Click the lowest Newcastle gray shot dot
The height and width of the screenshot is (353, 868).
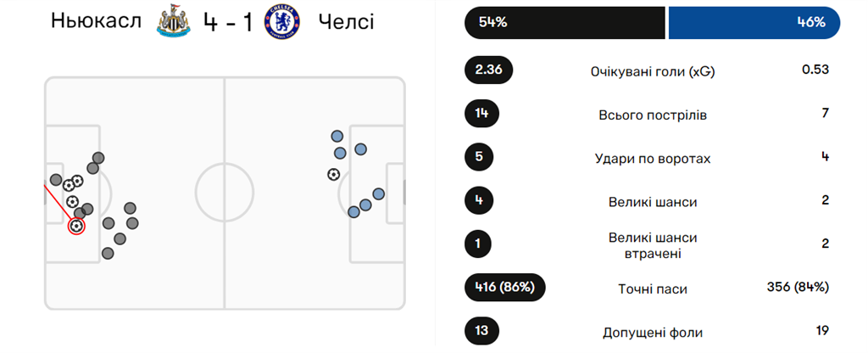click(x=108, y=253)
